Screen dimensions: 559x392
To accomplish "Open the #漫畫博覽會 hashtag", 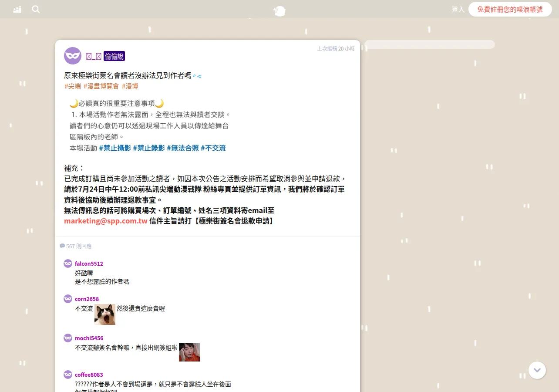I will coord(101,86).
